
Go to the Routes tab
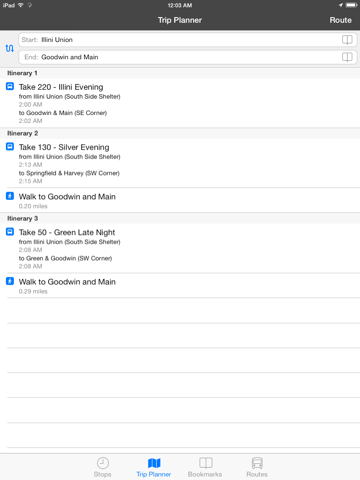(257, 467)
